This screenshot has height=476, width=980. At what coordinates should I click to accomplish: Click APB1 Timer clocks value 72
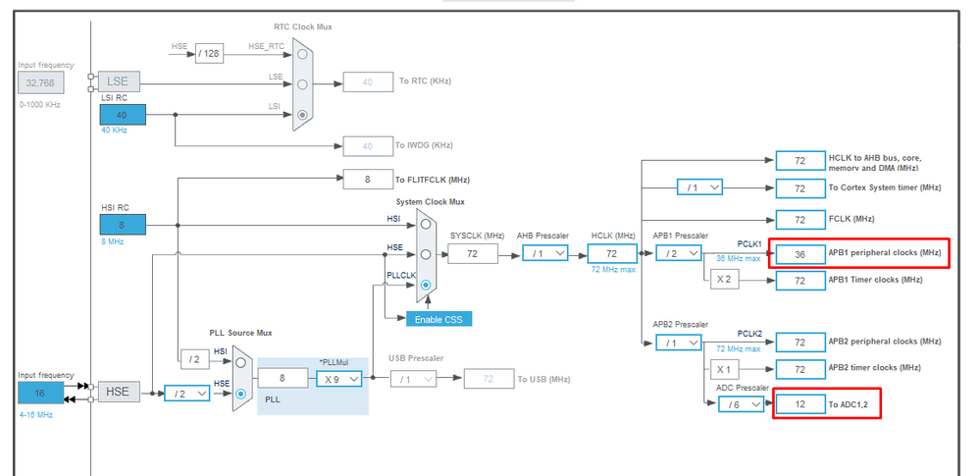(800, 281)
